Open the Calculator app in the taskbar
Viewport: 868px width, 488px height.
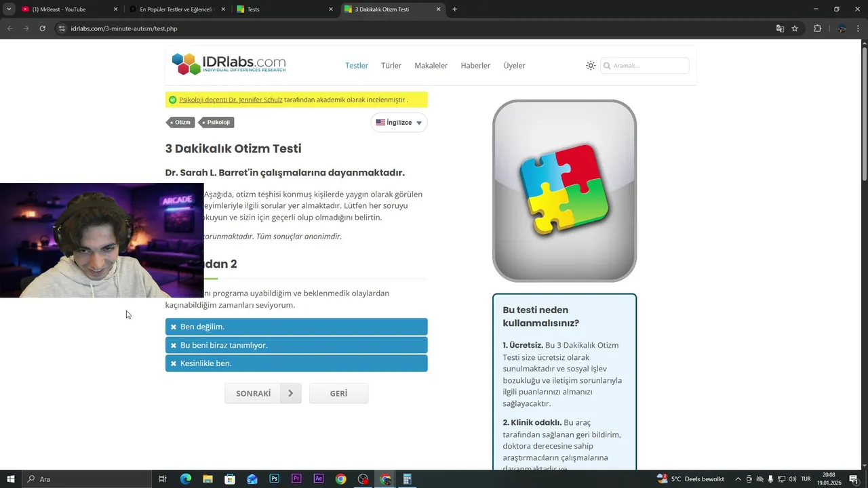click(408, 479)
